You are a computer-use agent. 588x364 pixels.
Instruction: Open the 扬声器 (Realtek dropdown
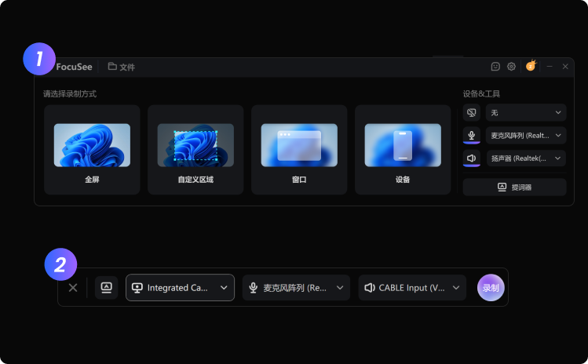pos(526,158)
